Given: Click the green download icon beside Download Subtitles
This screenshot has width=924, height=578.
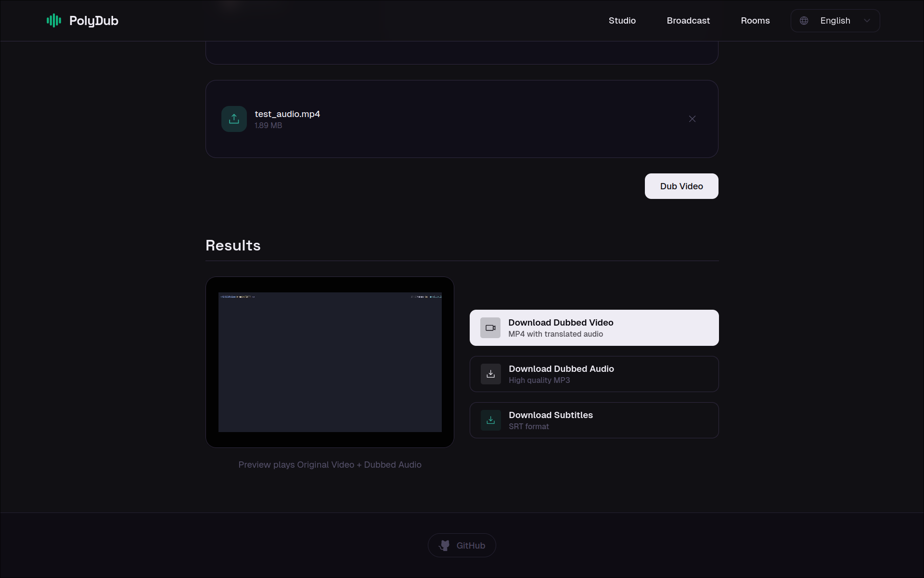Looking at the screenshot, I should click(490, 420).
